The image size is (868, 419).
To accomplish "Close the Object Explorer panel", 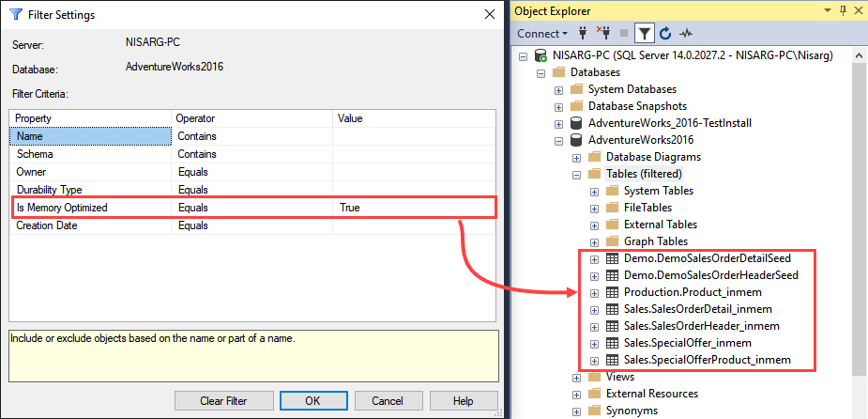I will (x=858, y=10).
